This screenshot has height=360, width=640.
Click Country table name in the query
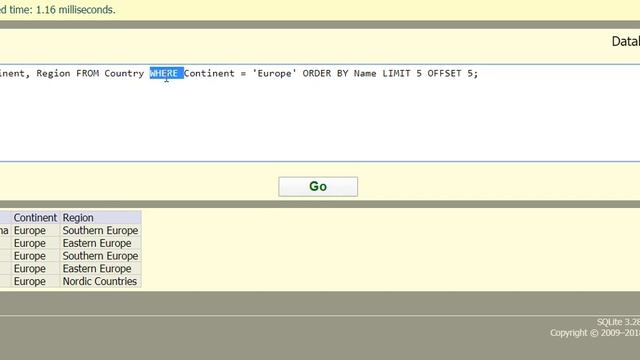pos(124,73)
